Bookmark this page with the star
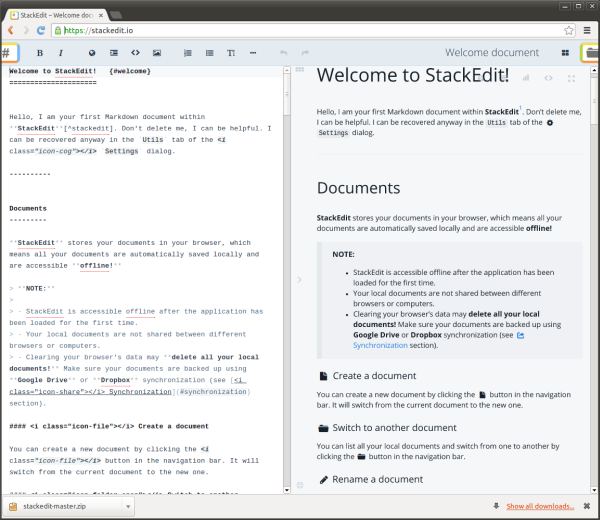Image resolution: width=600 pixels, height=520 pixels. point(569,30)
